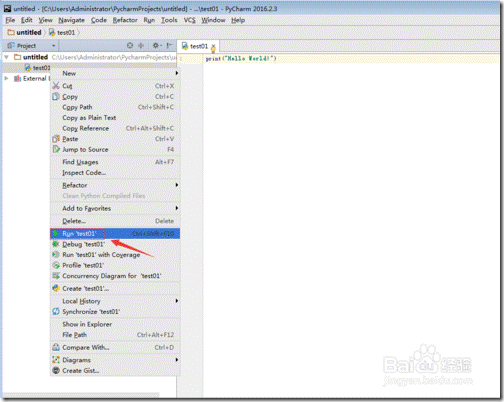Choose Show in Explorer
504x402 pixels.
pyautogui.click(x=115, y=324)
